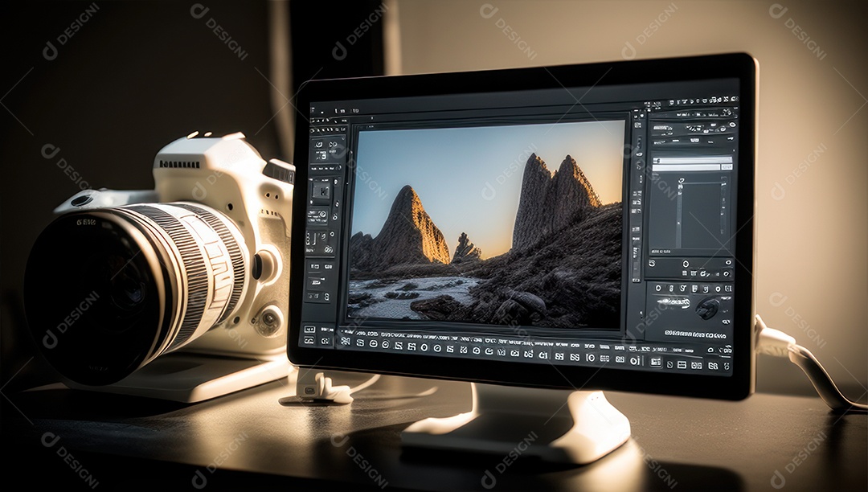Click the square preview tile in left tool panel
Image resolution: width=868 pixels, height=492 pixels.
click(321, 191)
